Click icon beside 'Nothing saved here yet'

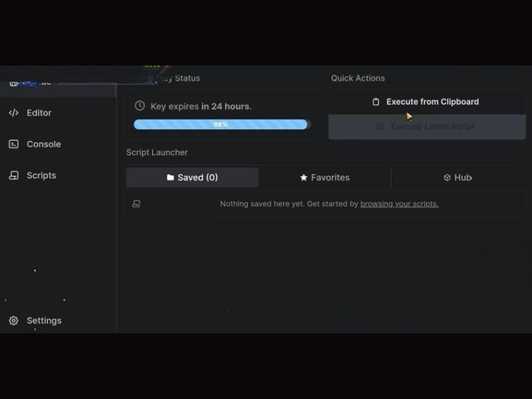pyautogui.click(x=136, y=204)
